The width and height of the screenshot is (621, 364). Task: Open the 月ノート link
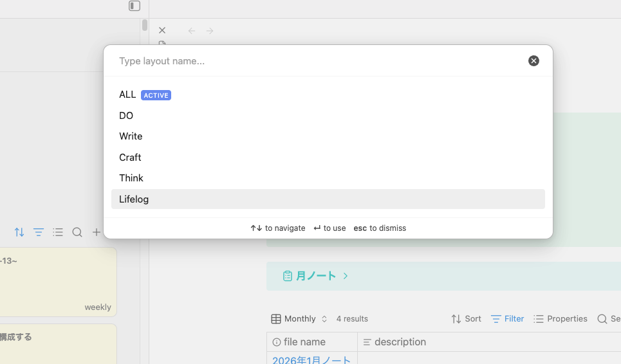(x=316, y=276)
